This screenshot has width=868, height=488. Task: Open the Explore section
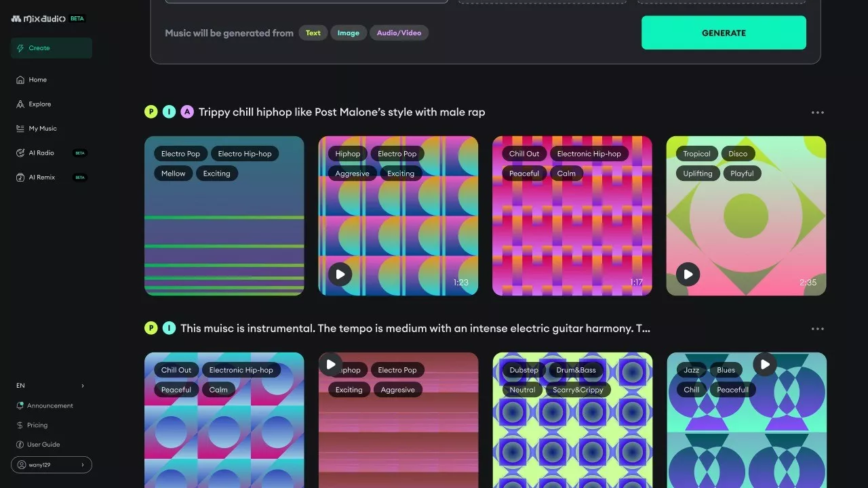[x=39, y=104]
